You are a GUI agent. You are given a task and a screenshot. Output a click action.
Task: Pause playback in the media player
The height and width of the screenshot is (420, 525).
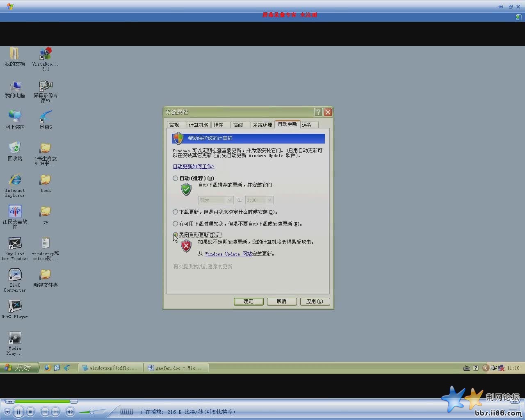tap(18, 411)
